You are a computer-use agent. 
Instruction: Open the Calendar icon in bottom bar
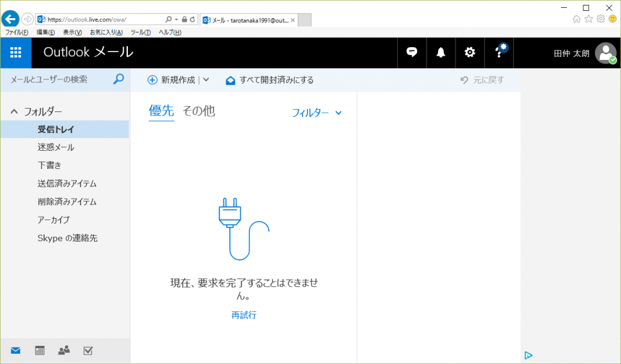39,351
